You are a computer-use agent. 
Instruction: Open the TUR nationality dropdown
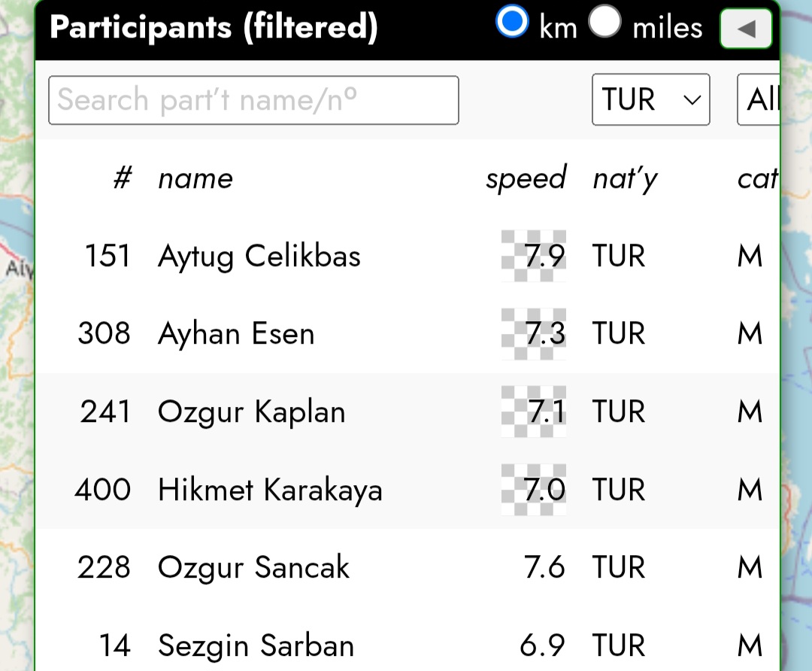tap(650, 99)
